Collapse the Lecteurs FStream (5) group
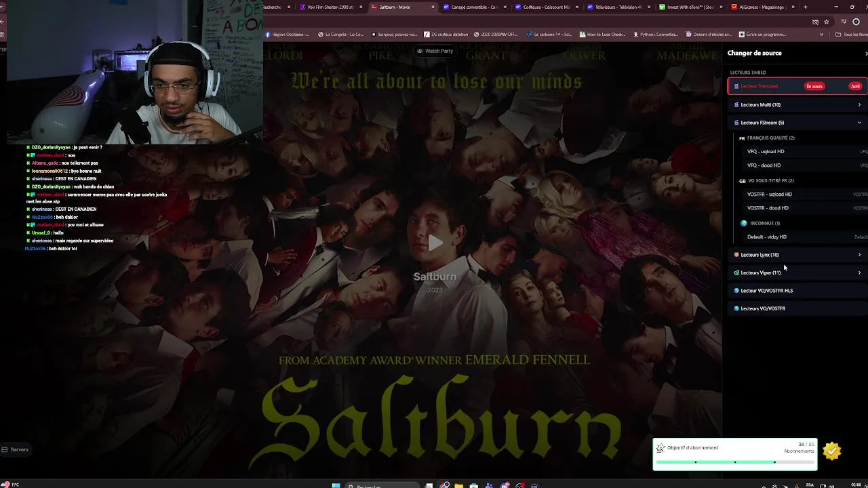This screenshot has height=488, width=868. pyautogui.click(x=797, y=123)
